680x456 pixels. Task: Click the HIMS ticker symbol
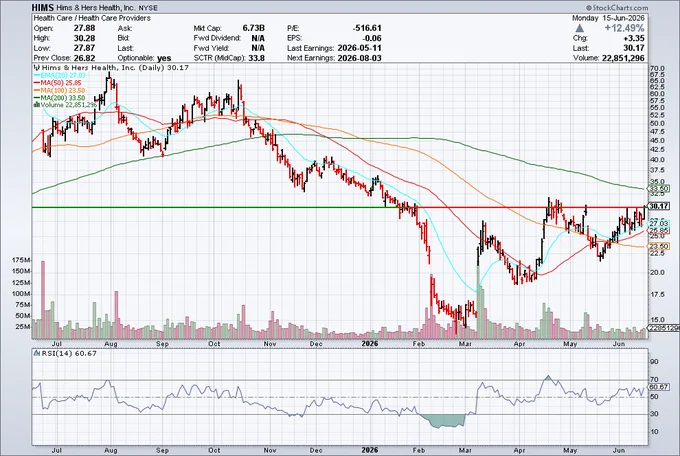click(43, 8)
